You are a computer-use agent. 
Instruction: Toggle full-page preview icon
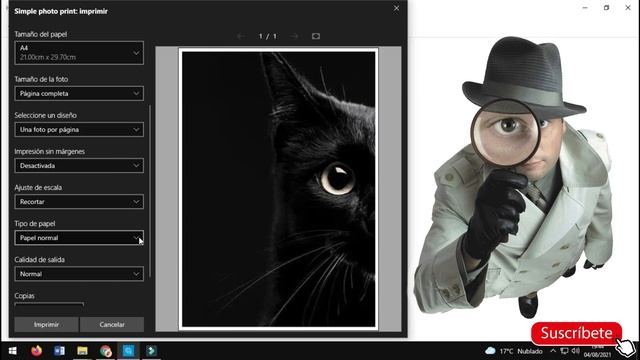[x=316, y=36]
